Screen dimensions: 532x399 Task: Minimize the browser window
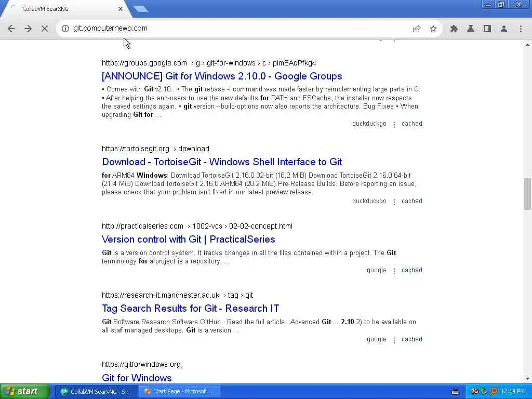coord(488,5)
